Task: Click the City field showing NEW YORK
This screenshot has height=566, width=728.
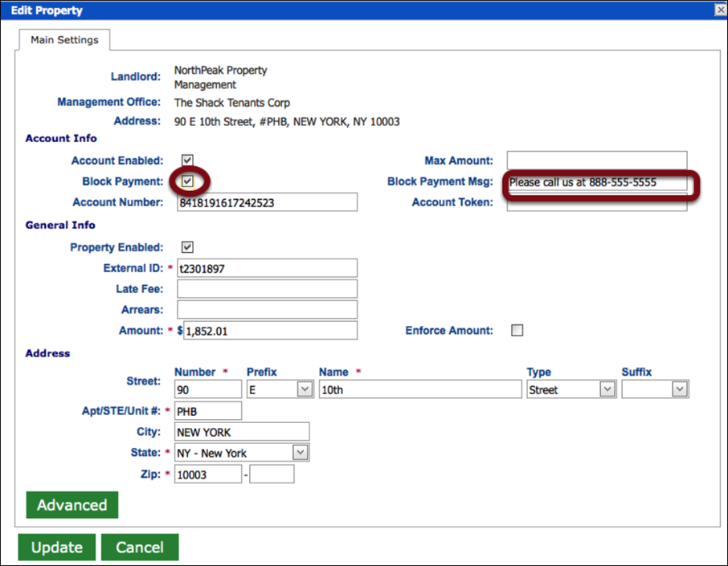Action: (x=241, y=431)
